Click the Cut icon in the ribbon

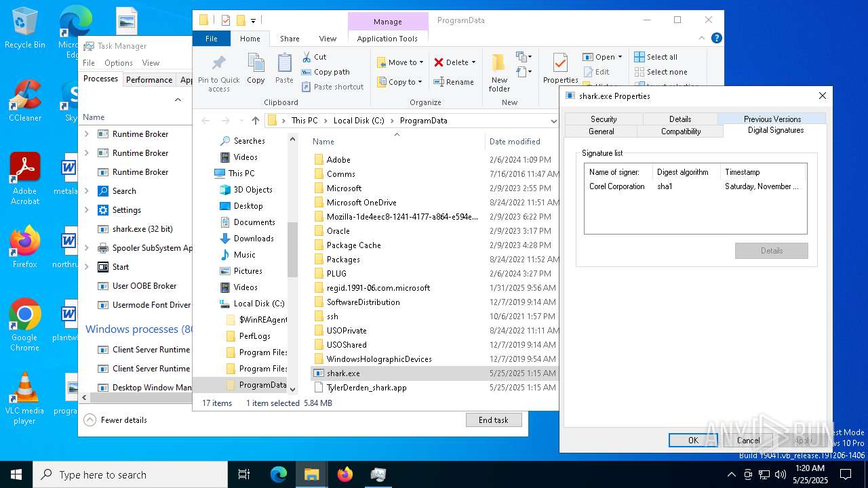307,57
